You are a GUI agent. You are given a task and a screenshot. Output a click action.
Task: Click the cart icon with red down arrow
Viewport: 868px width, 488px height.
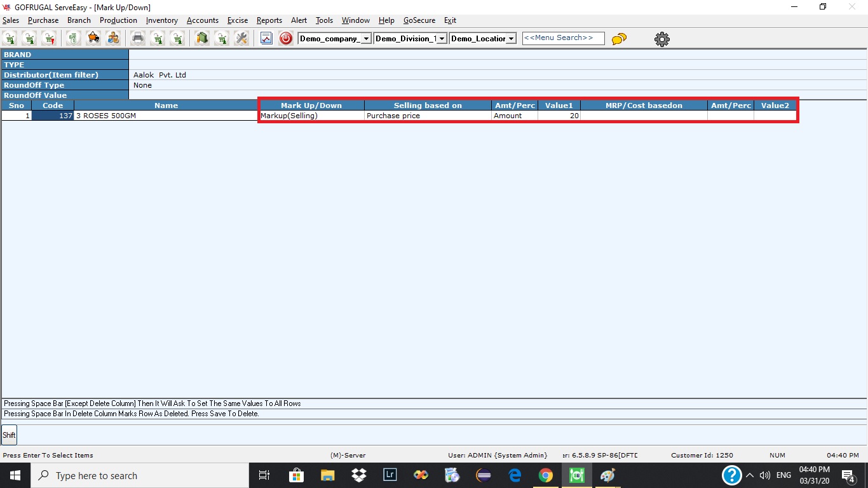(49, 38)
